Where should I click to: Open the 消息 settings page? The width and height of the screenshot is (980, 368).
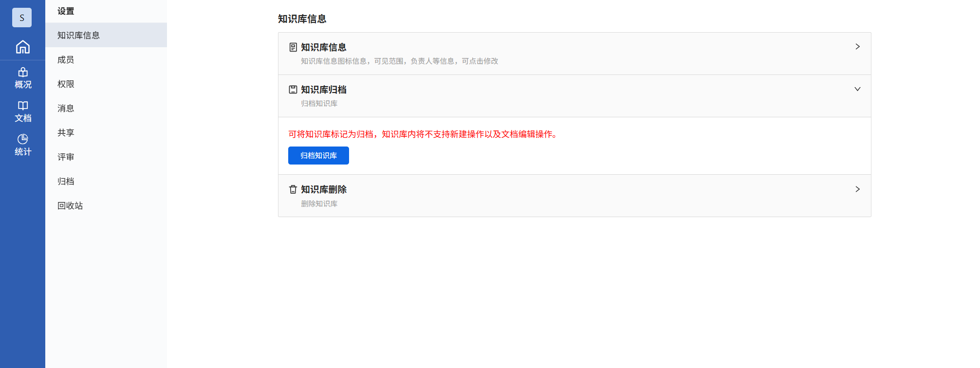point(106,108)
